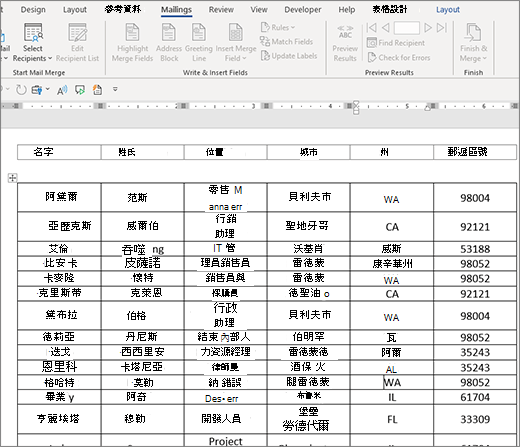
Task: Click the ruler indent marker
Action: [356, 107]
